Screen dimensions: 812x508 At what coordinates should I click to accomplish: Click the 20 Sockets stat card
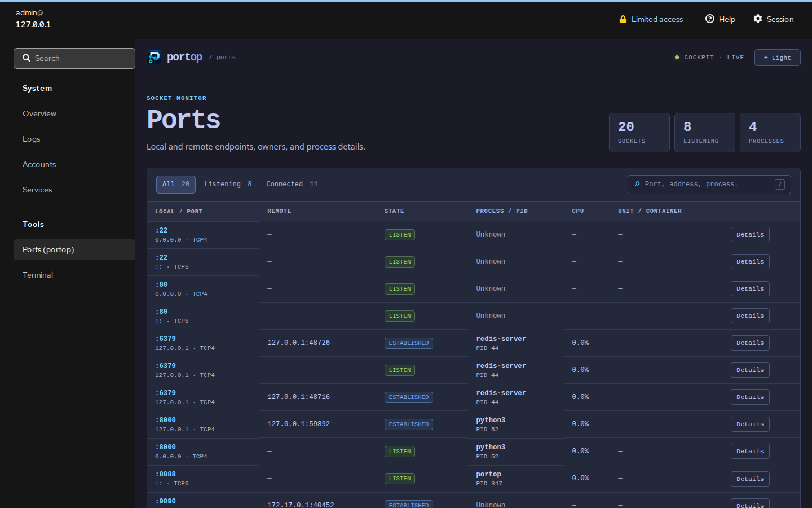pyautogui.click(x=639, y=133)
